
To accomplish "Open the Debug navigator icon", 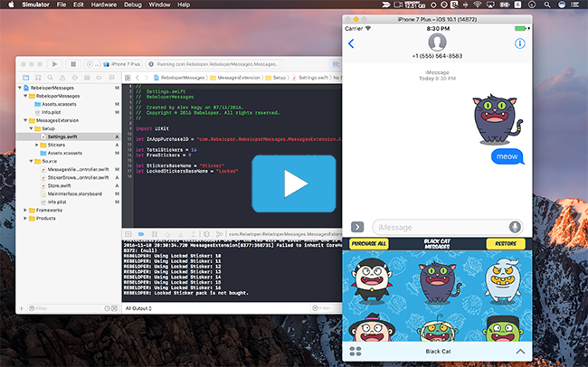I will [x=87, y=78].
